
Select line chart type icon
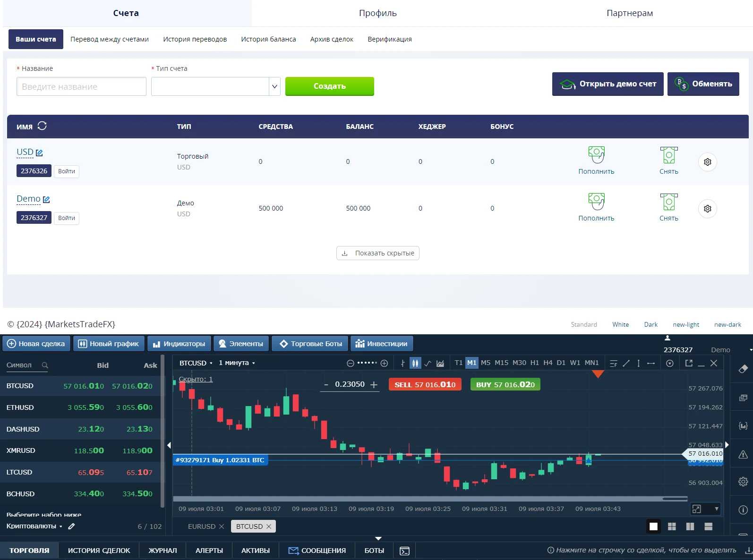(x=428, y=363)
